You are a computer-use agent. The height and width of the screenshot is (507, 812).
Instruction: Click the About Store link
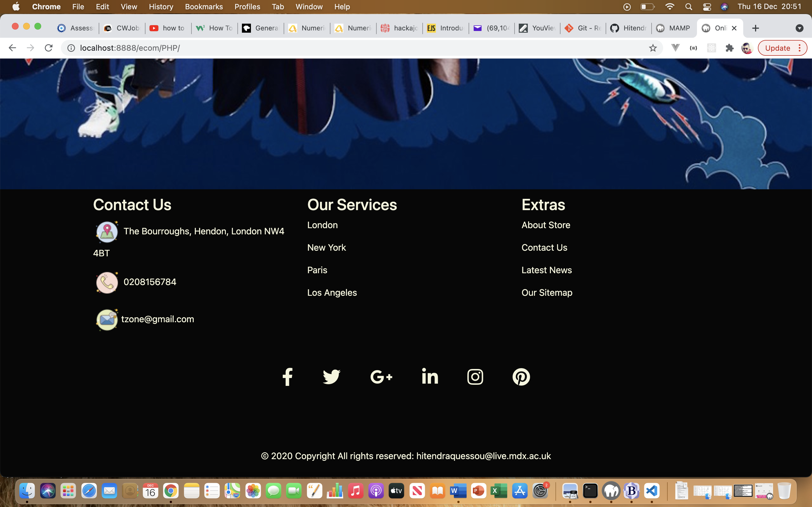coord(546,225)
